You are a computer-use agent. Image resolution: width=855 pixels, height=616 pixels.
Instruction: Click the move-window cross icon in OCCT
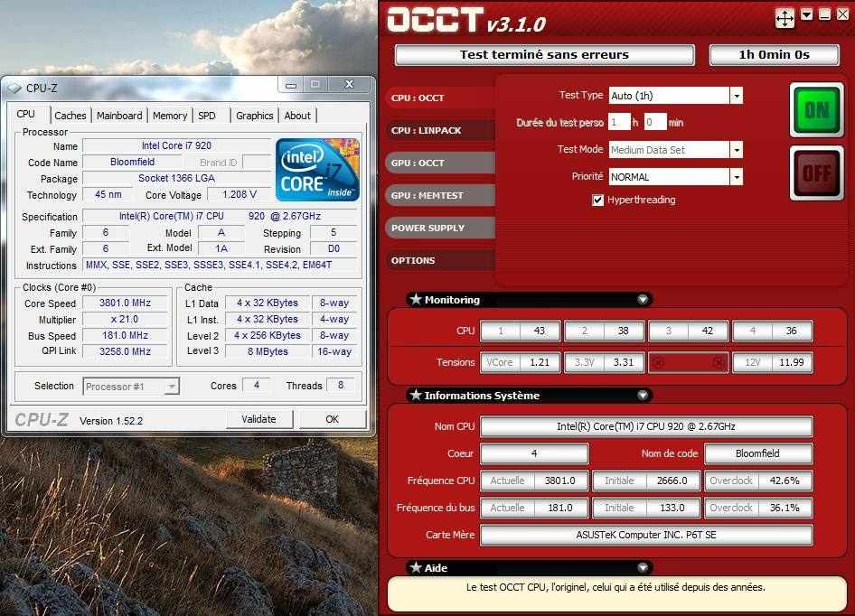pos(785,18)
